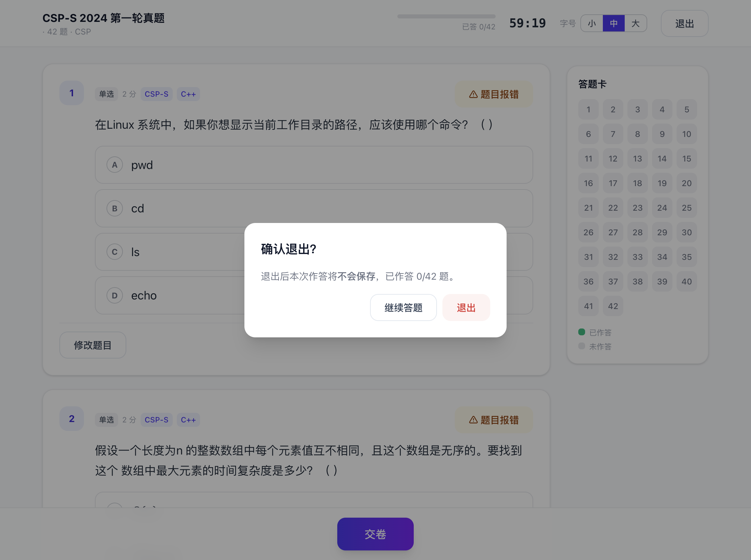The height and width of the screenshot is (560, 751).
Task: Set font size to 中
Action: coord(614,24)
